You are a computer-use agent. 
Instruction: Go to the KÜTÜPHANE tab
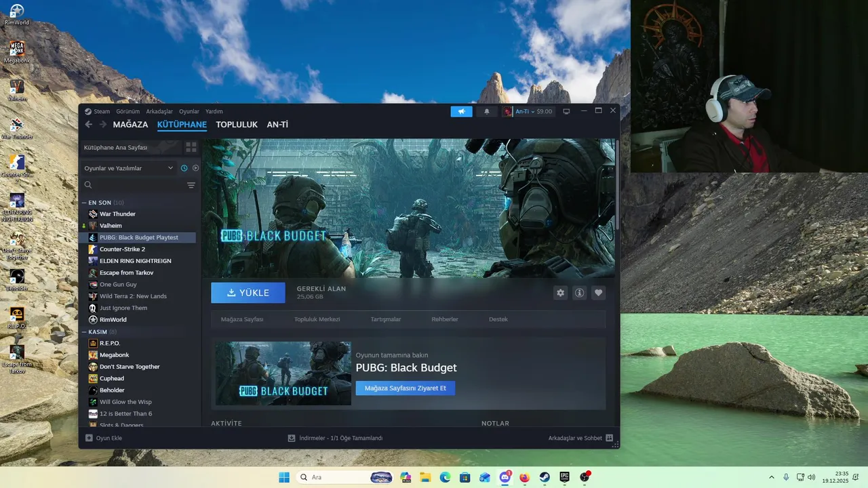(182, 125)
